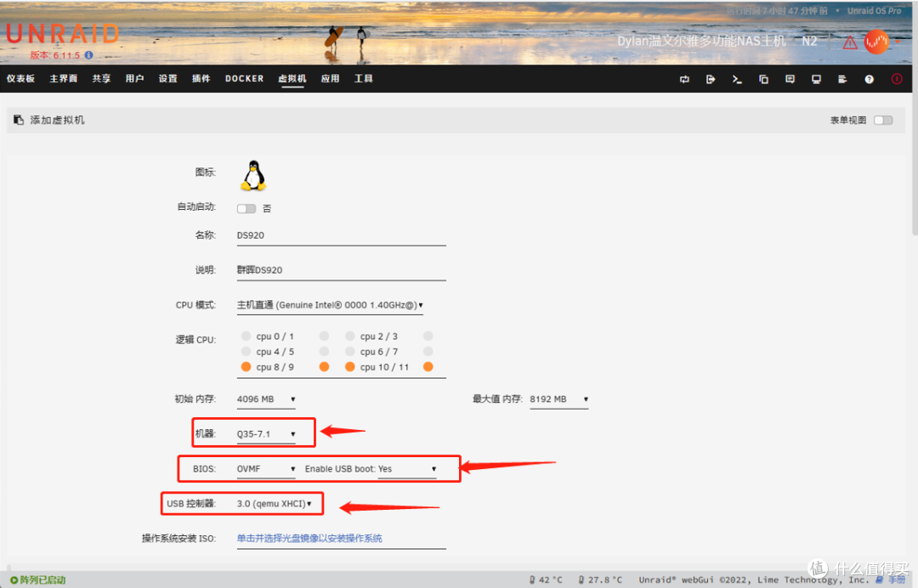Viewport: 918px width, 588px height.
Task: Click the orange Unraid account avatar
Action: click(x=876, y=42)
